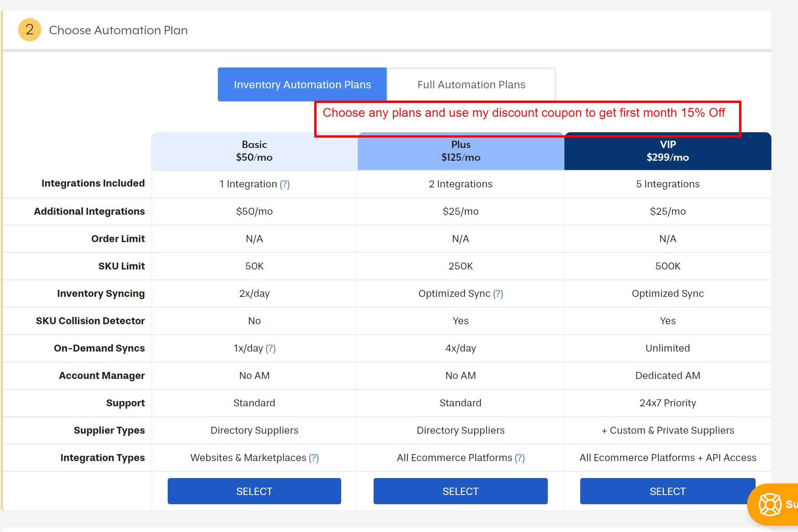Select the VIP $299/mo plan

(x=667, y=491)
